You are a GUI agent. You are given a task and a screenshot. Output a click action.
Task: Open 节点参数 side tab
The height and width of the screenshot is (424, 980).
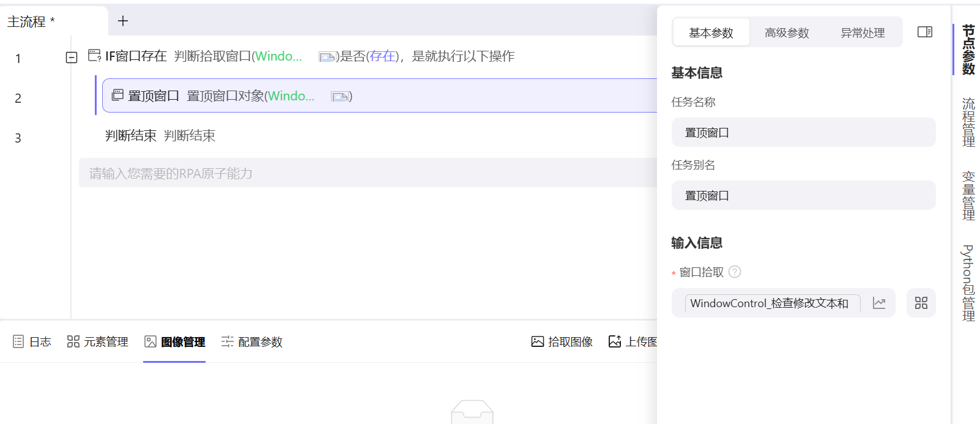tap(968, 50)
